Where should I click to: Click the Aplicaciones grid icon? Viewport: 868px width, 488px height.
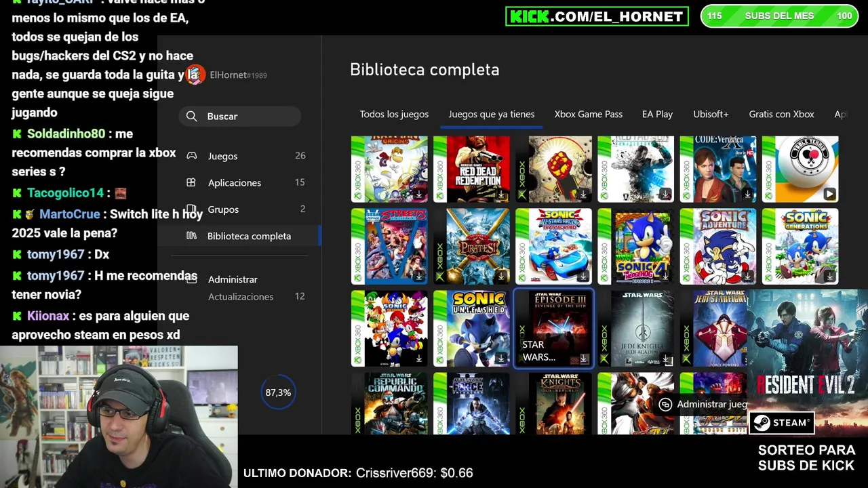pos(191,182)
